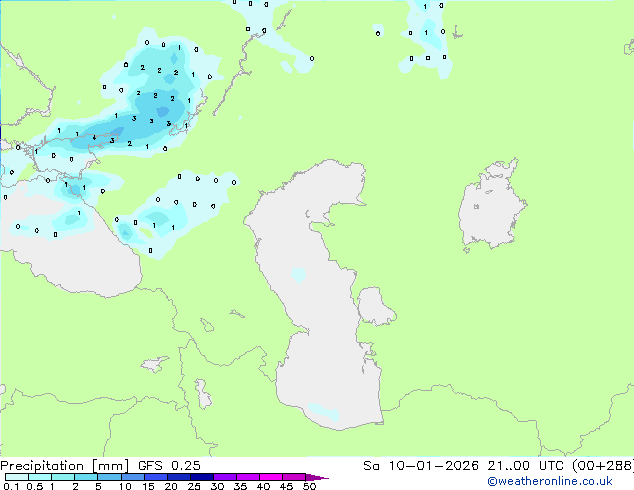Click the '15' legend scale label
This screenshot has height=490, width=634.
[x=148, y=486]
